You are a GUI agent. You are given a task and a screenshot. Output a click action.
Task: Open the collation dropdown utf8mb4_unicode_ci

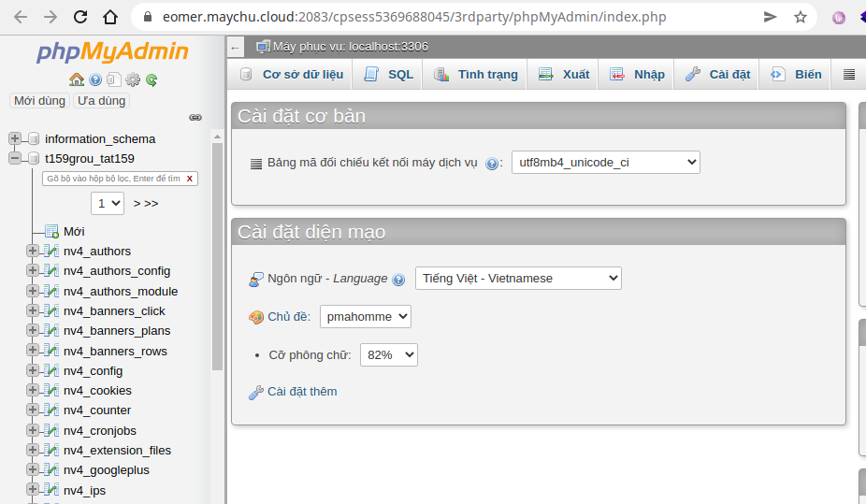(606, 163)
